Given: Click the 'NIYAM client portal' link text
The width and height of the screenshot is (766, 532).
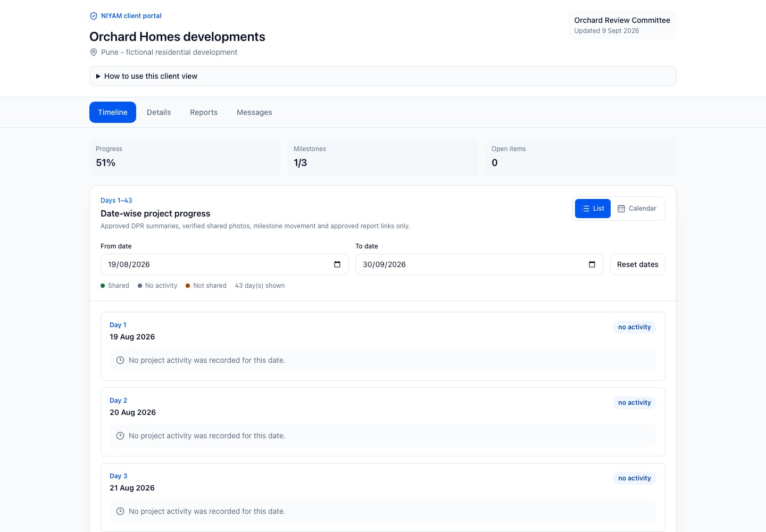Looking at the screenshot, I should 131,16.
